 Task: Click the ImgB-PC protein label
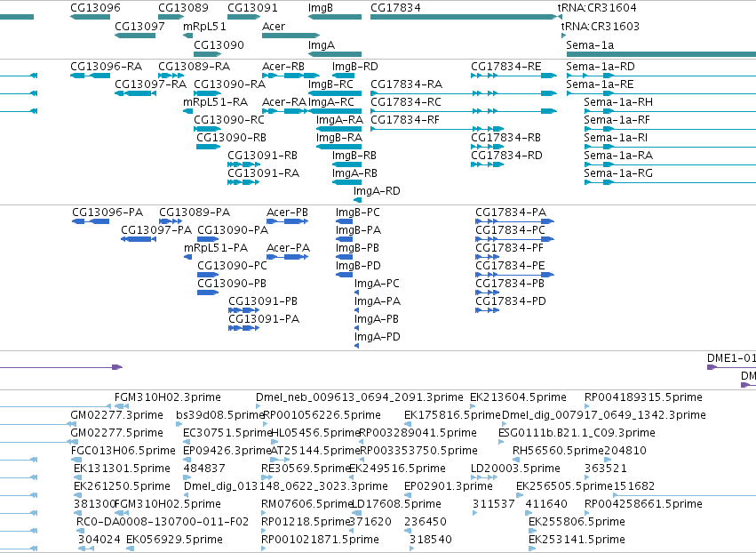point(358,212)
